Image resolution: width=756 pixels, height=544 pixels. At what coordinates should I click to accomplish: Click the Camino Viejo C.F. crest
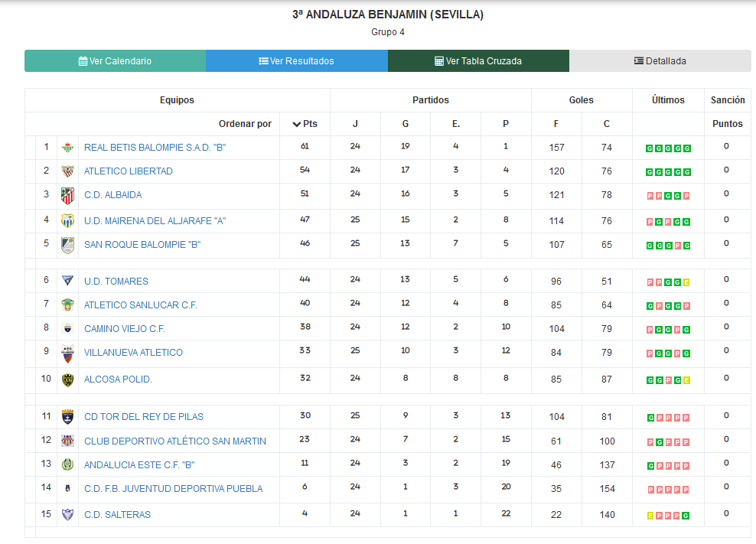[x=67, y=329]
